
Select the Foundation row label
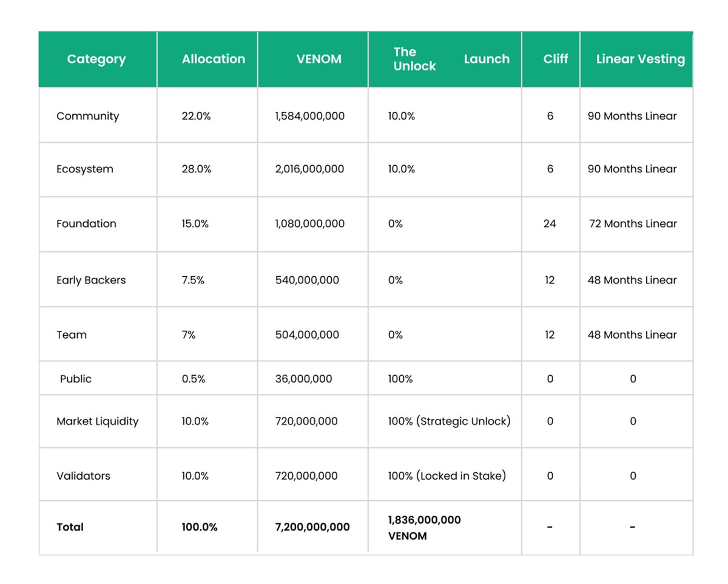(x=86, y=223)
